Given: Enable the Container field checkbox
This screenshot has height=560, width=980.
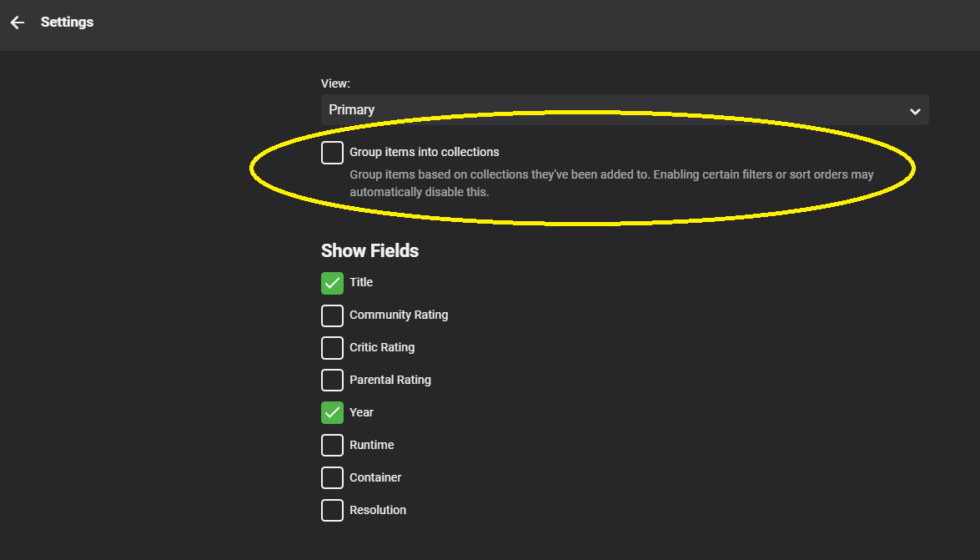Looking at the screenshot, I should coord(332,478).
